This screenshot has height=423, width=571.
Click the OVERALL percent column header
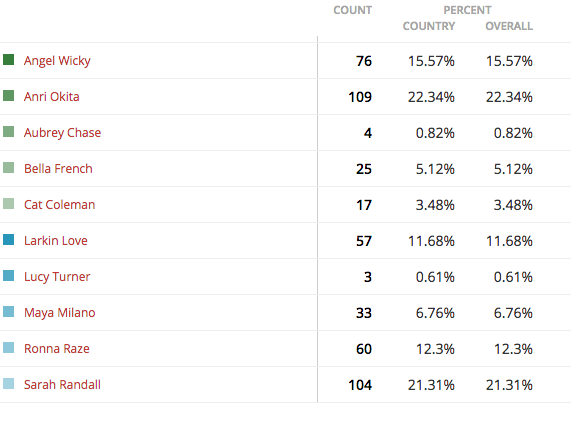coord(509,26)
